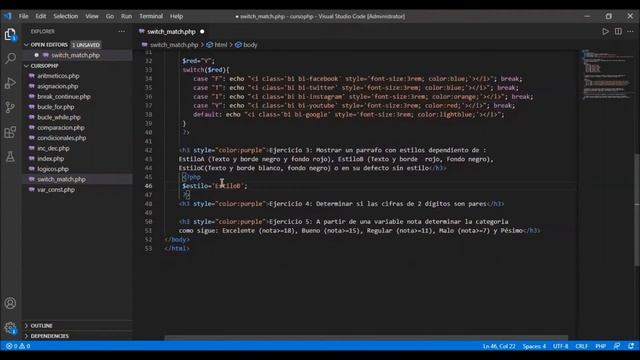Open the View menu
This screenshot has height=360, width=640.
[x=92, y=16]
